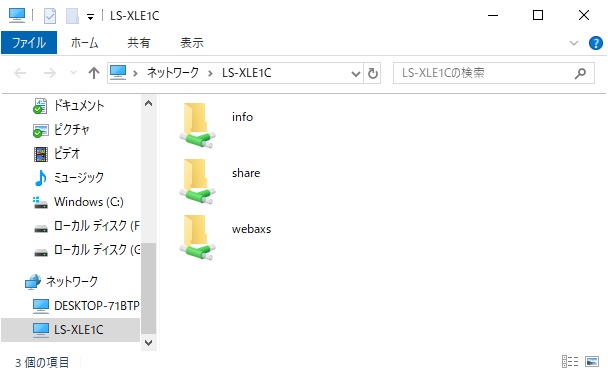Select ピクチャ in the navigation pane

coord(71,130)
